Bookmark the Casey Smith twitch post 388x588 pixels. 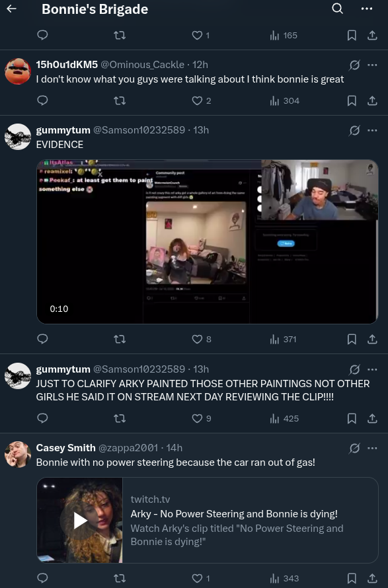[x=352, y=578]
